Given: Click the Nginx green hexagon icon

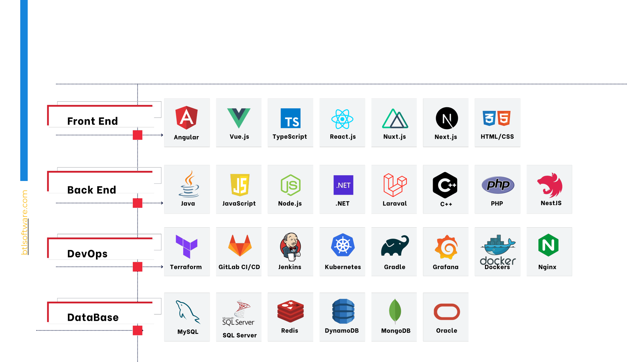Looking at the screenshot, I should pos(548,245).
